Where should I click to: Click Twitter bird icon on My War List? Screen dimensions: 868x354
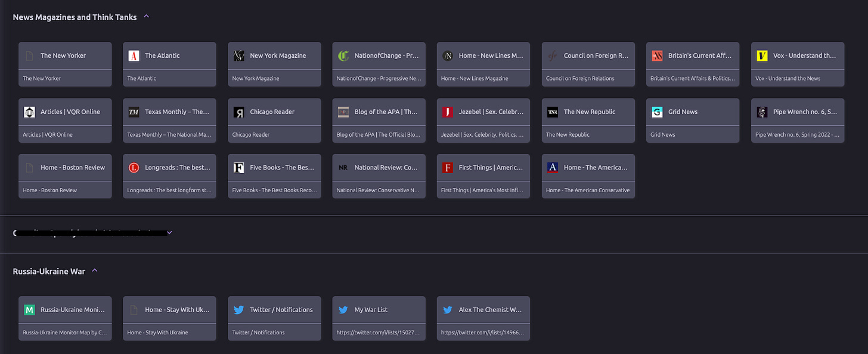click(343, 310)
